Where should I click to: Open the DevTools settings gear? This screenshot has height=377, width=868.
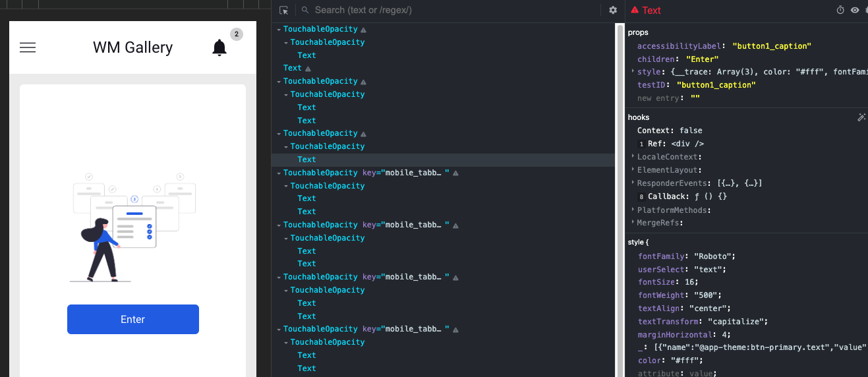coord(613,10)
